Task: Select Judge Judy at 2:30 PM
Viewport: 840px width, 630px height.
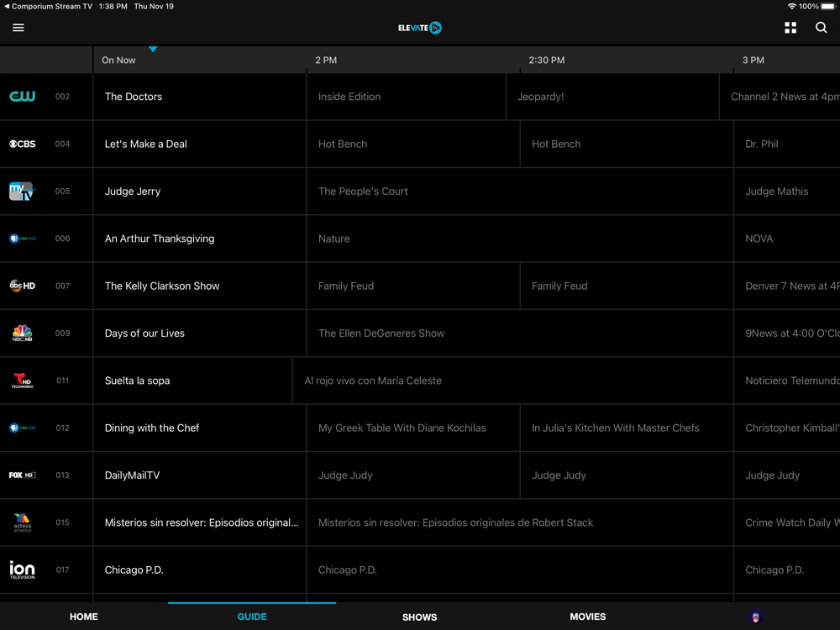Action: (x=627, y=475)
